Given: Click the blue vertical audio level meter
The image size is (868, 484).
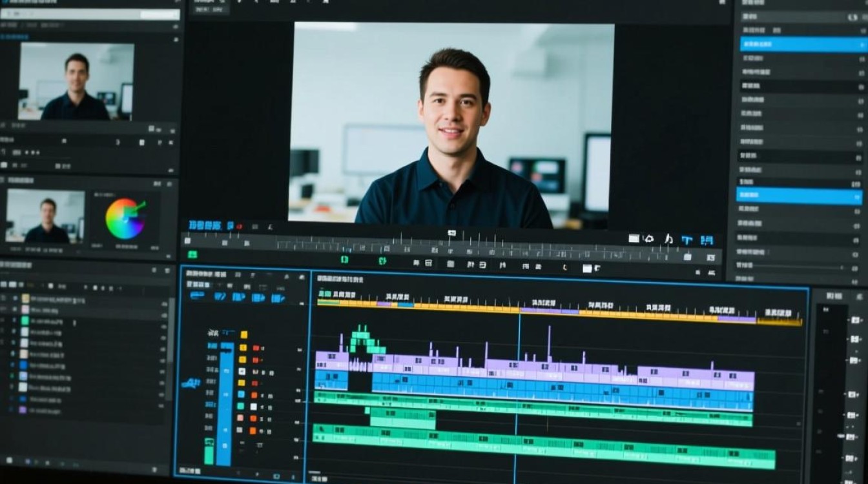Looking at the screenshot, I should (x=225, y=404).
